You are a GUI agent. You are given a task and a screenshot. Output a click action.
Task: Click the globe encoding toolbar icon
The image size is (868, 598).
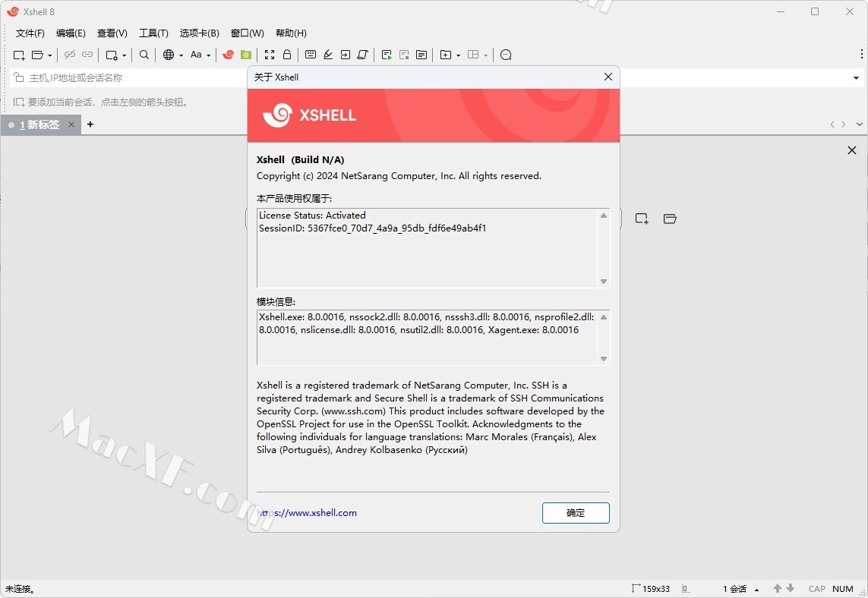point(169,55)
